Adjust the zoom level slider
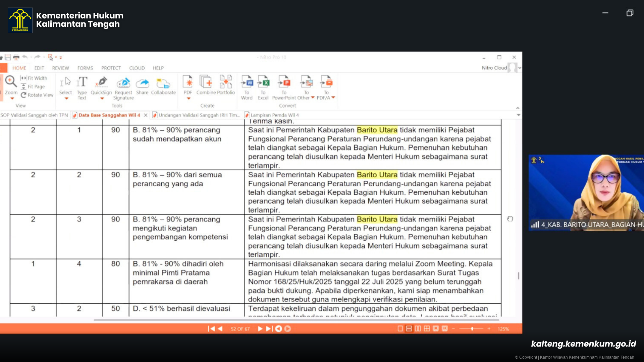The width and height of the screenshot is (644, 362). point(471,329)
